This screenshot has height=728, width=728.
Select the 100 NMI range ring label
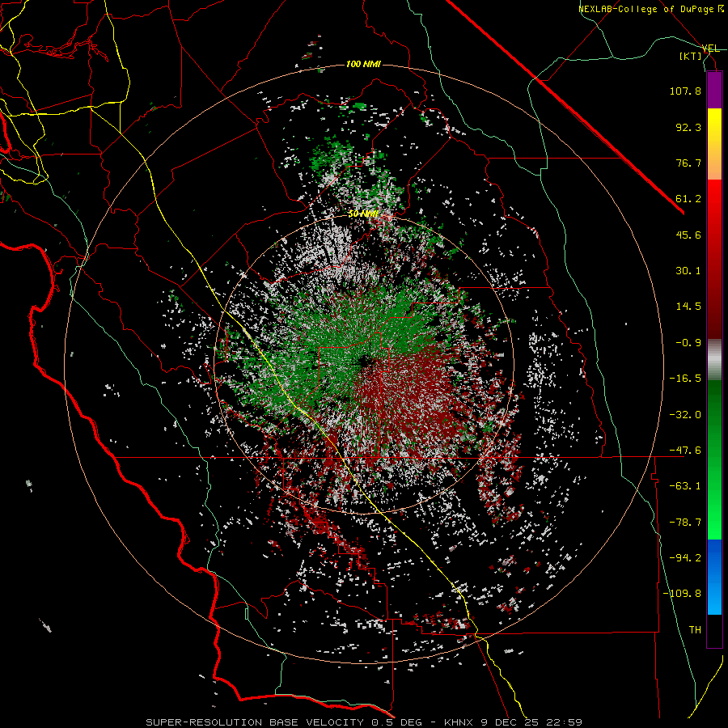363,64
